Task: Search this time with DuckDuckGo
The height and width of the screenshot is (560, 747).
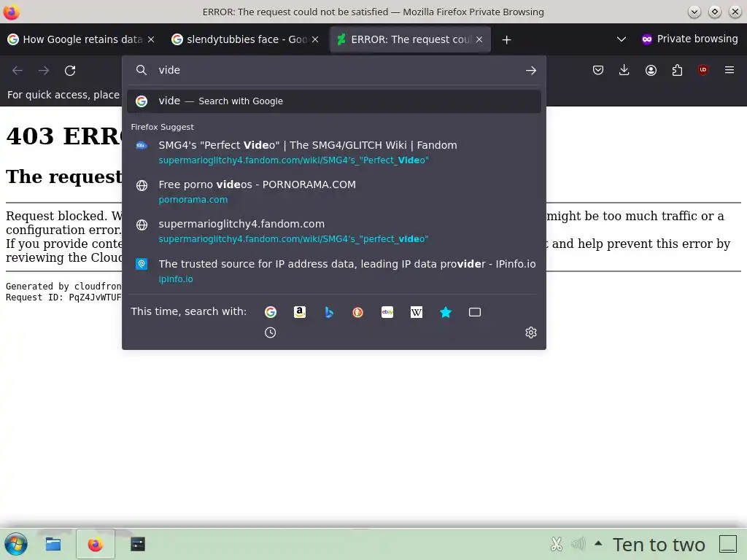Action: pyautogui.click(x=357, y=312)
